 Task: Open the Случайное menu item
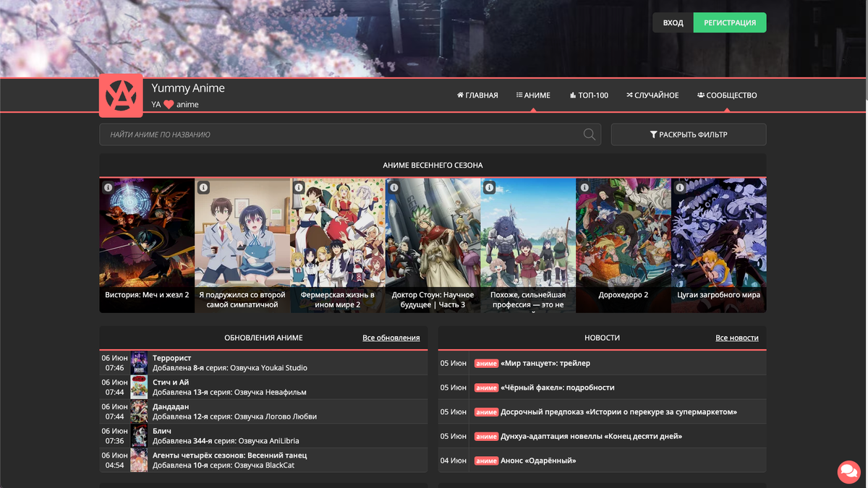pos(652,95)
